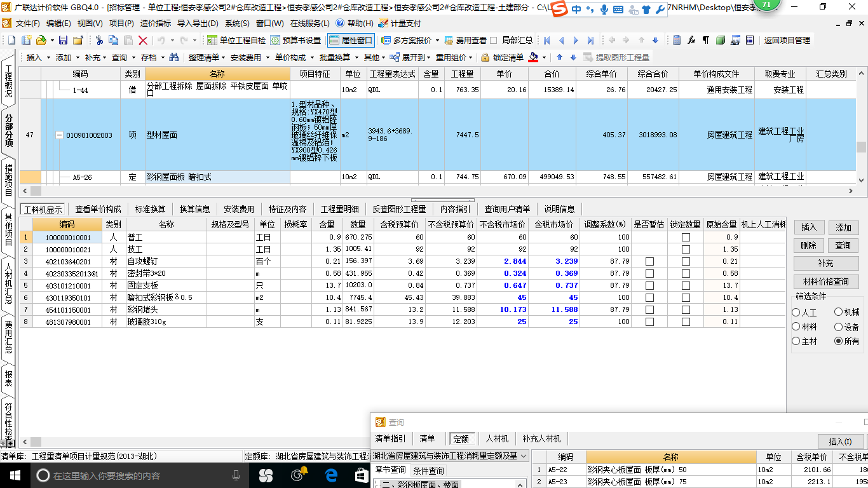Move item up with blue up arrow
This screenshot has width=868, height=488.
[559, 57]
